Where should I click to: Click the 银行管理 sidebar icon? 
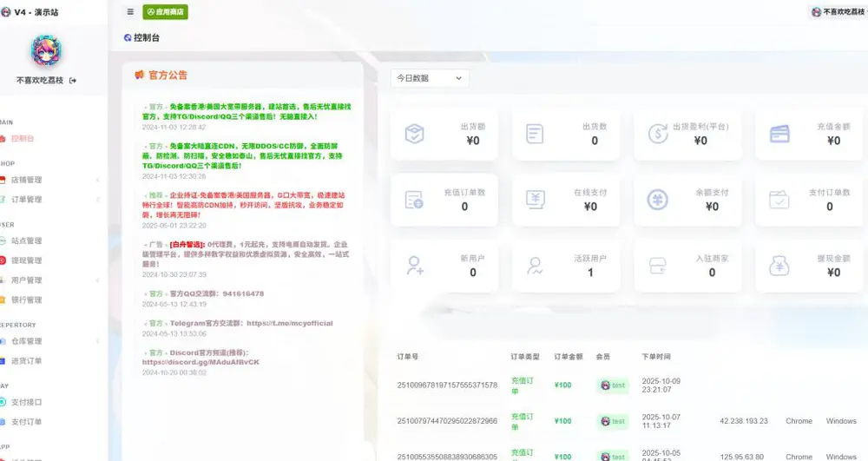point(3,300)
